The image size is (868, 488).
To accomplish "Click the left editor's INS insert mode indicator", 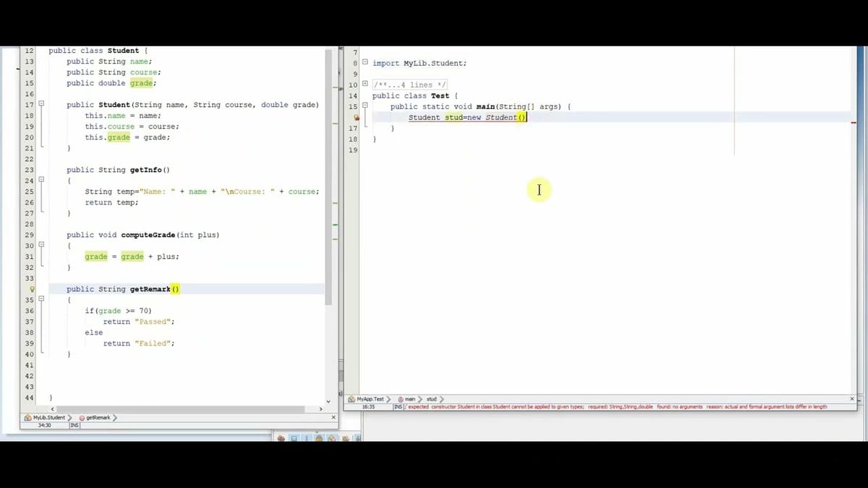I will [75, 425].
